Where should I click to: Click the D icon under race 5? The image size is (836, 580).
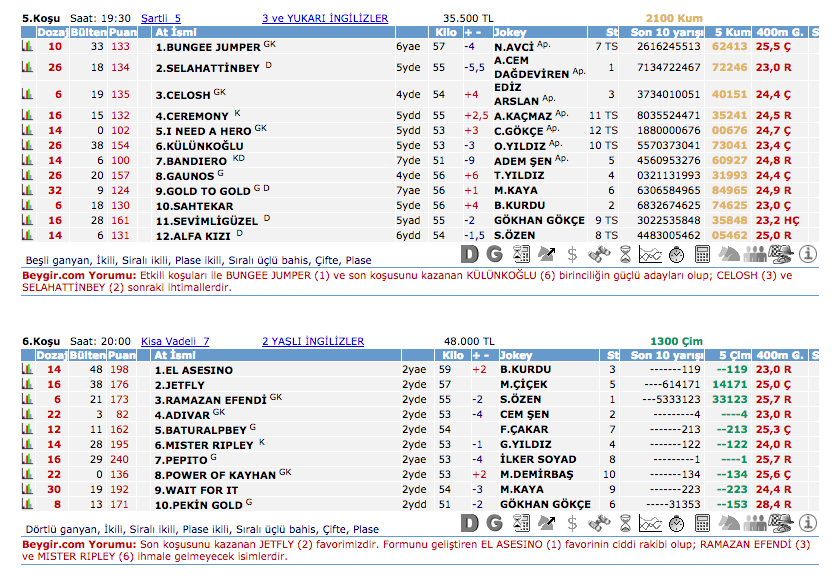pyautogui.click(x=469, y=255)
